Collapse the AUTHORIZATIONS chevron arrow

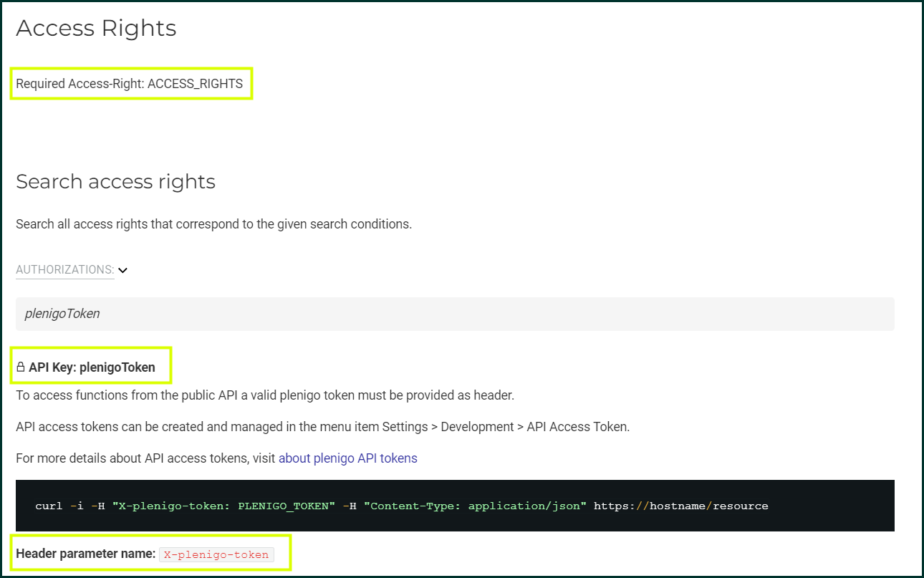(x=122, y=270)
